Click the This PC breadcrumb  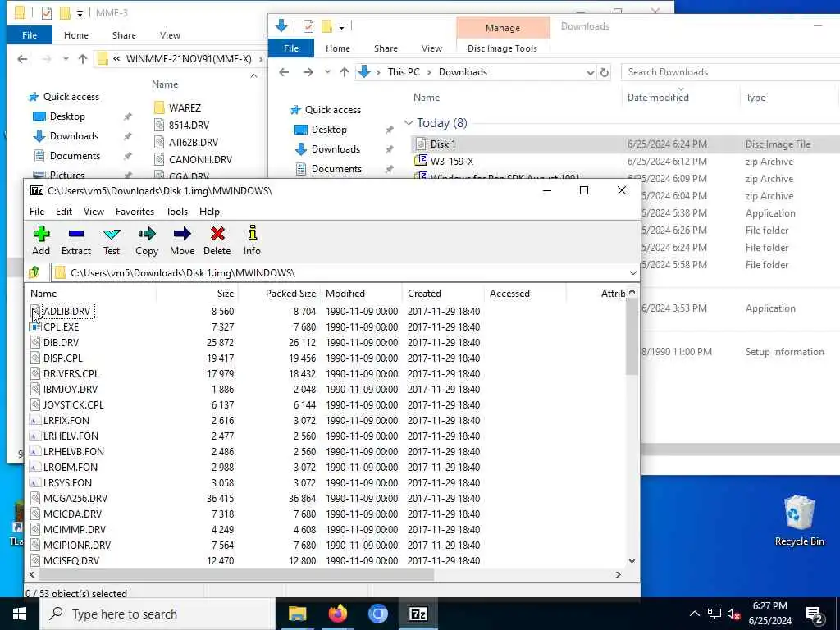click(404, 72)
